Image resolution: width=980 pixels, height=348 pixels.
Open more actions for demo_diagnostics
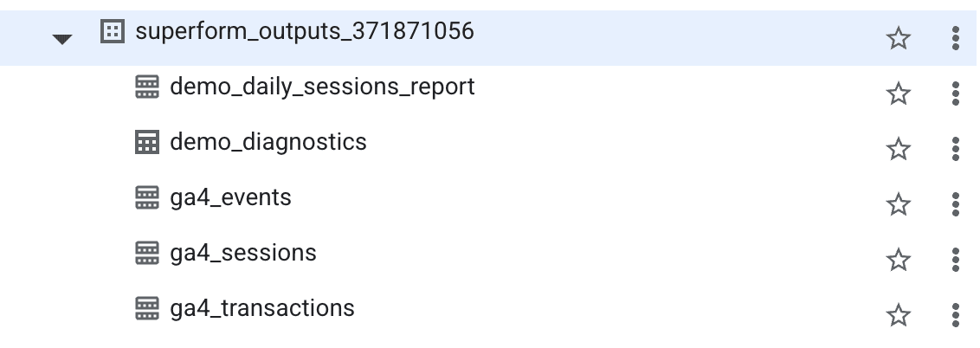956,149
